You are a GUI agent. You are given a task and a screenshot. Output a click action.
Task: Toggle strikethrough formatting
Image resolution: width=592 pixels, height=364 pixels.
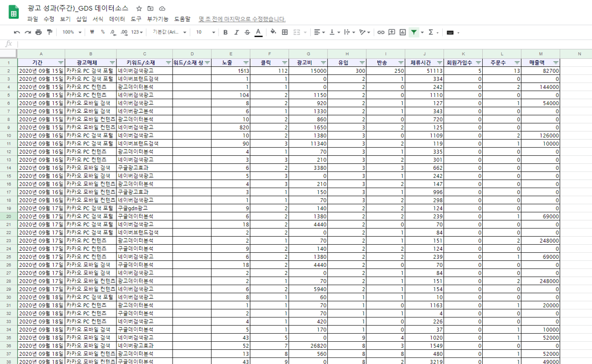tap(247, 32)
